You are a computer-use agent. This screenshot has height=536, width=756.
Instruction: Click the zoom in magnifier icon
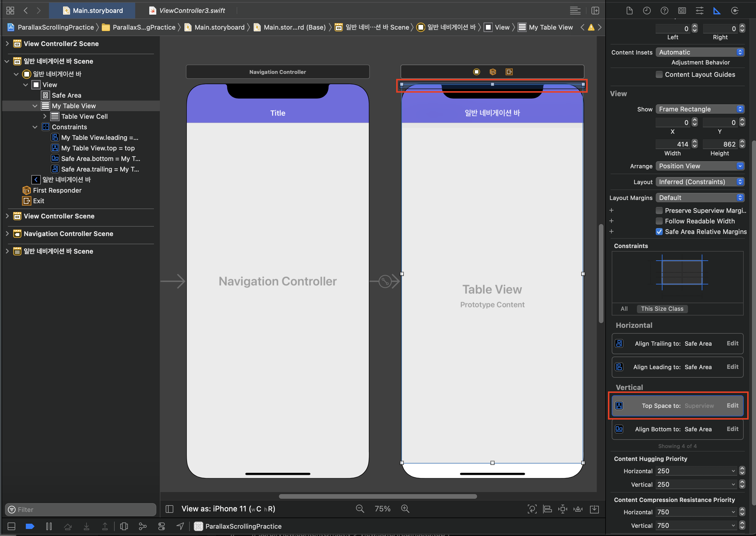coord(405,509)
